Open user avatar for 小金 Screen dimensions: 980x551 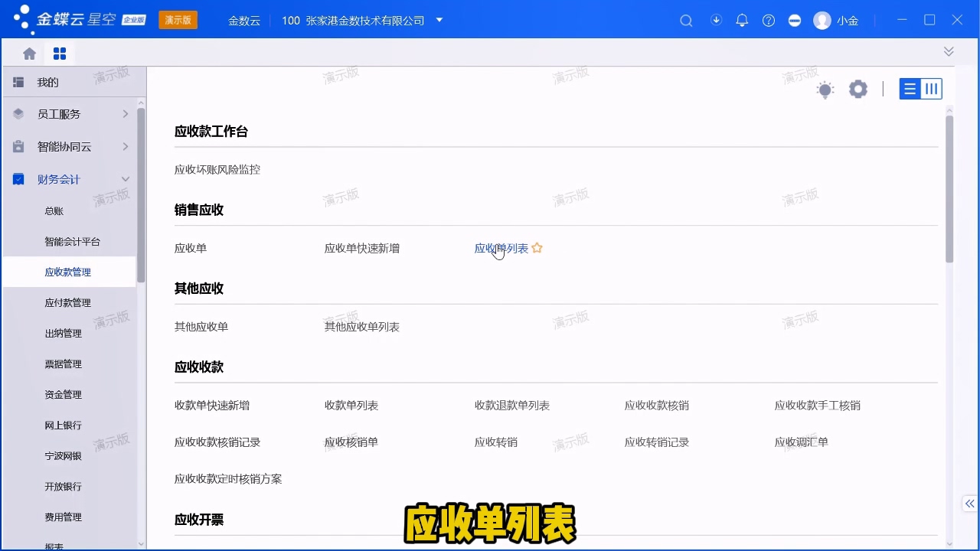coord(822,21)
